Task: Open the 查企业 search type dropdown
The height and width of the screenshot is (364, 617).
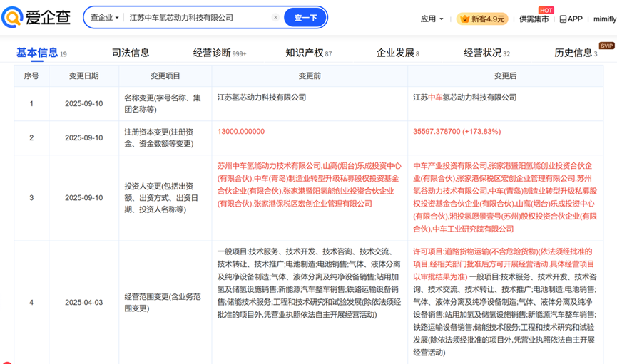Action: (x=105, y=18)
